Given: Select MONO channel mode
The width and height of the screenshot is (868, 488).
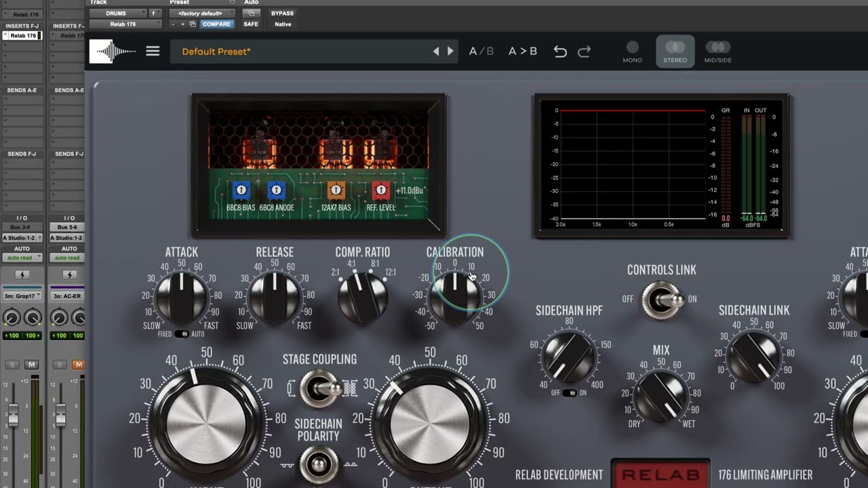Looking at the screenshot, I should pos(632,52).
